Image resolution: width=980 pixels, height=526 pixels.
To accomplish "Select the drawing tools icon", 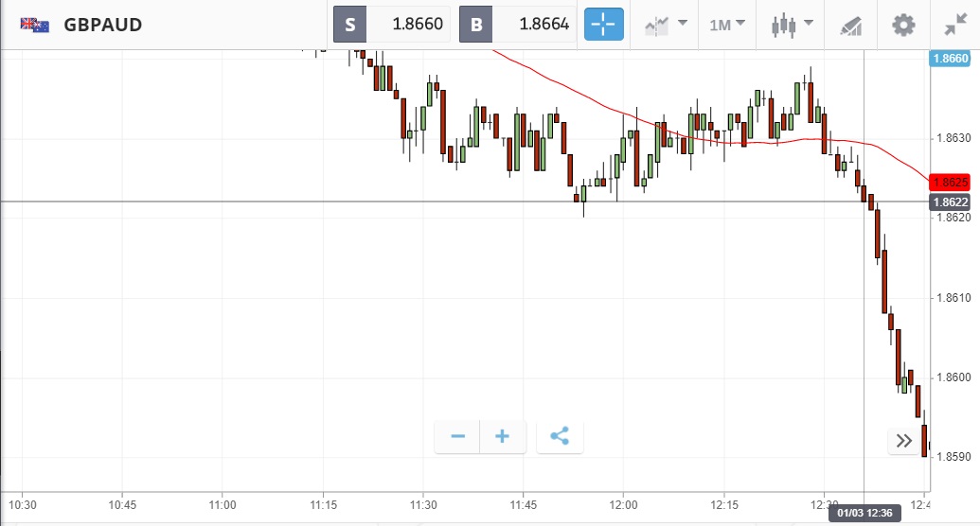I will click(851, 26).
